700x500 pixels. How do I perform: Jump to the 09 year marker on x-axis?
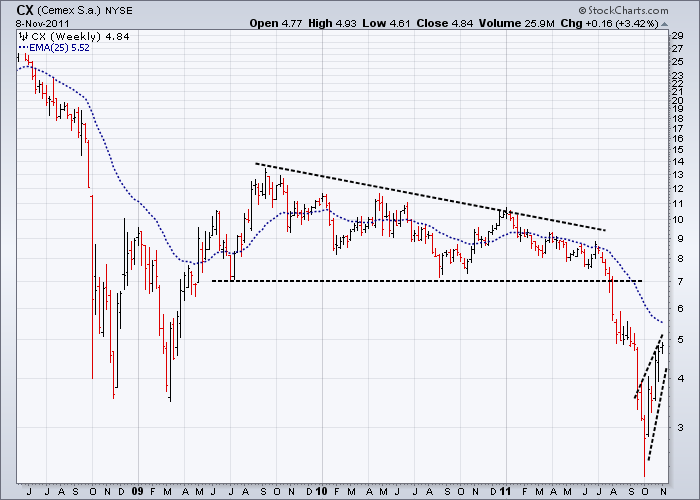point(140,492)
